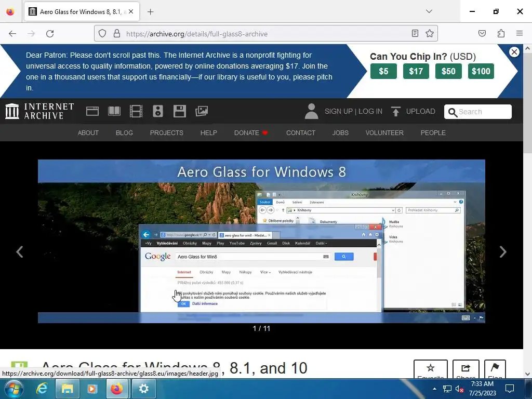The image size is (532, 399).
Task: Open the DONATE menu item
Action: click(x=251, y=132)
